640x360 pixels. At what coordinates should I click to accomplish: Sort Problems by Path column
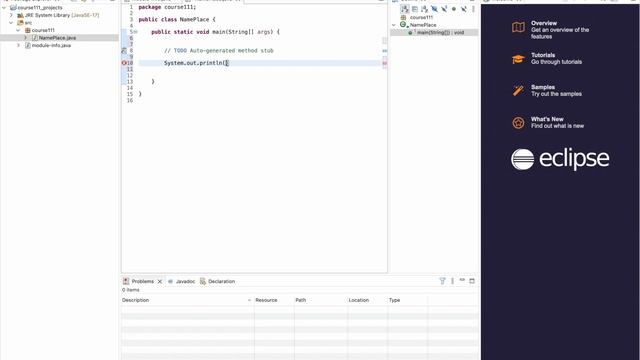coord(320,300)
